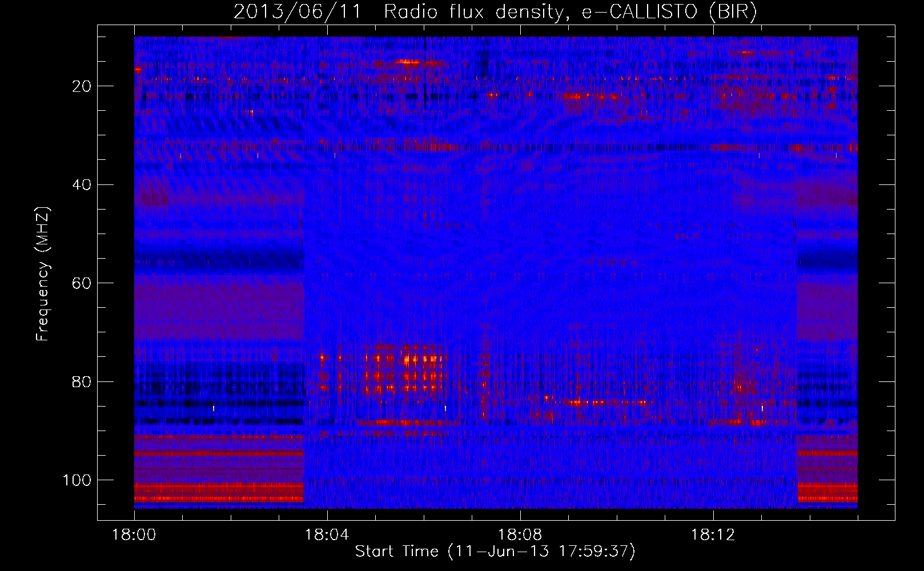Viewport: 924px width, 571px height.
Task: Click the "18:12" time tick label
Action: [713, 535]
